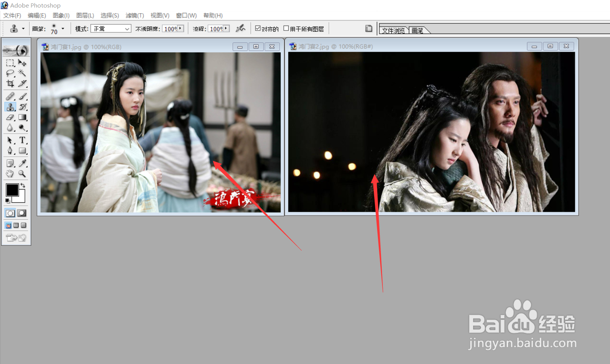
Task: Switch to Standard edit mode
Action: (10, 213)
